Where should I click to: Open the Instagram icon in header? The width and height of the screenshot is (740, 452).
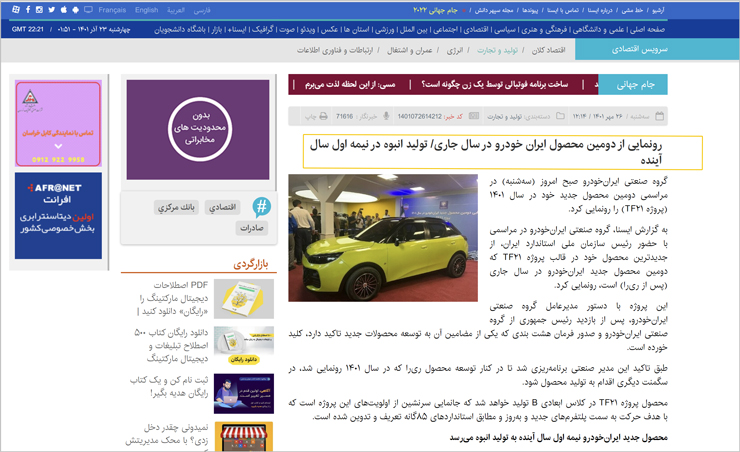[x=38, y=10]
